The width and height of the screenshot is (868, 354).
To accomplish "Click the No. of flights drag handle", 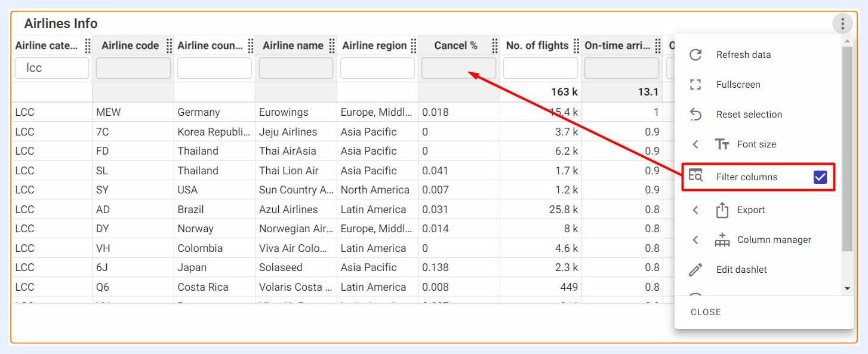I will pos(577,45).
